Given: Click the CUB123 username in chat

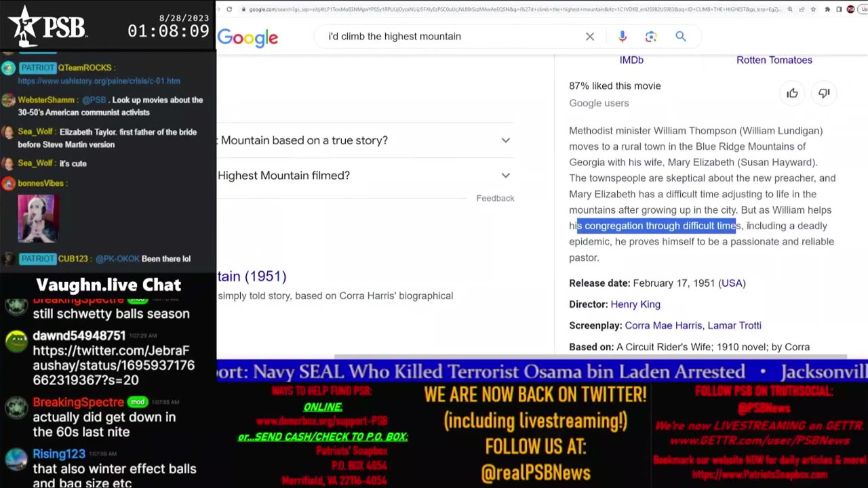Looking at the screenshot, I should click(75, 259).
